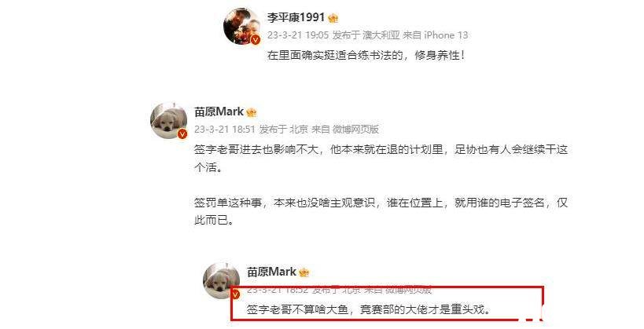Click the crown badge beside the bottom 苗原Mark name
Screen dimensions: 644x329
point(304,272)
